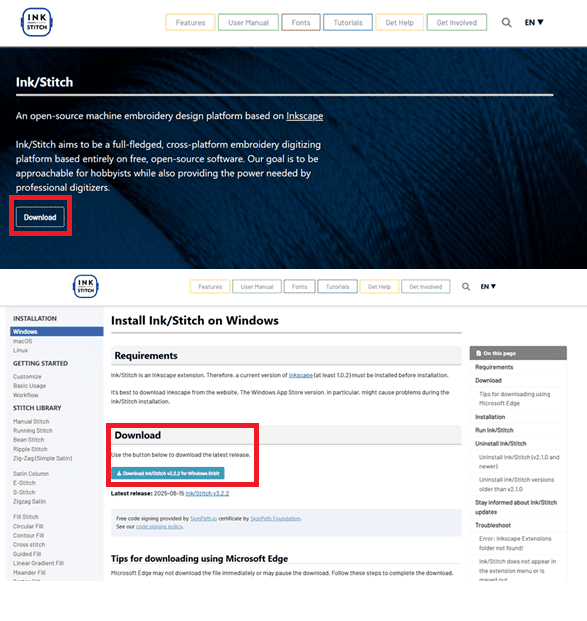Open Tutorials in the top navigation bar
The height and width of the screenshot is (621, 587).
[348, 23]
